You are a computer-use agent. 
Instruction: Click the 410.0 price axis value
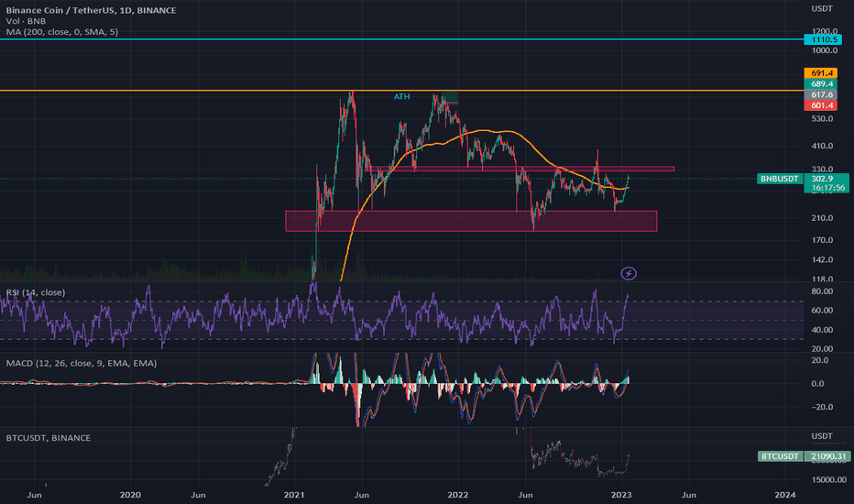tap(822, 146)
